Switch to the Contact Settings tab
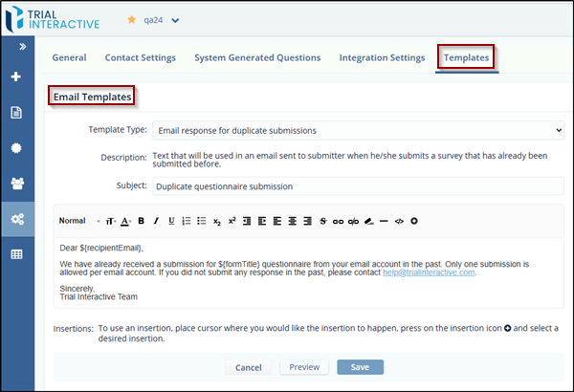The height and width of the screenshot is (392, 574). [x=140, y=57]
